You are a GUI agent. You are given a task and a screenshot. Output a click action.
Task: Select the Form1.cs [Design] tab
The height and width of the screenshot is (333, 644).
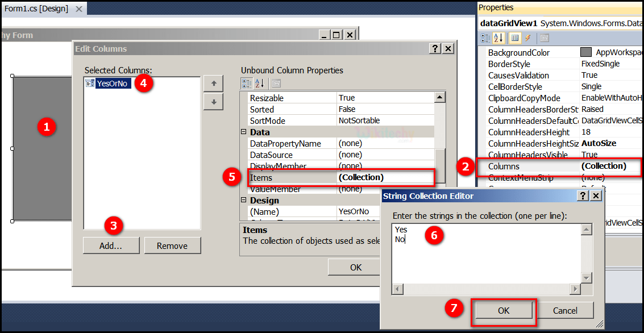coord(37,9)
